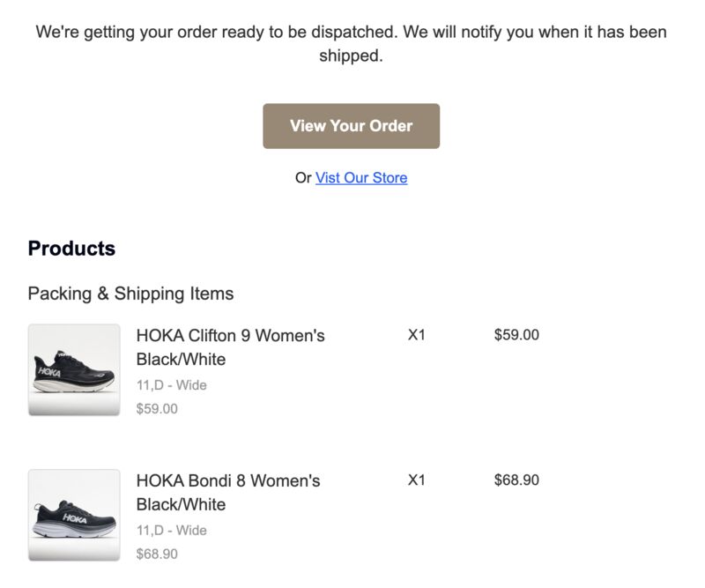Image resolution: width=705 pixels, height=588 pixels.
Task: Click the 11,D - Wide size under Bondi 8
Action: click(x=172, y=531)
